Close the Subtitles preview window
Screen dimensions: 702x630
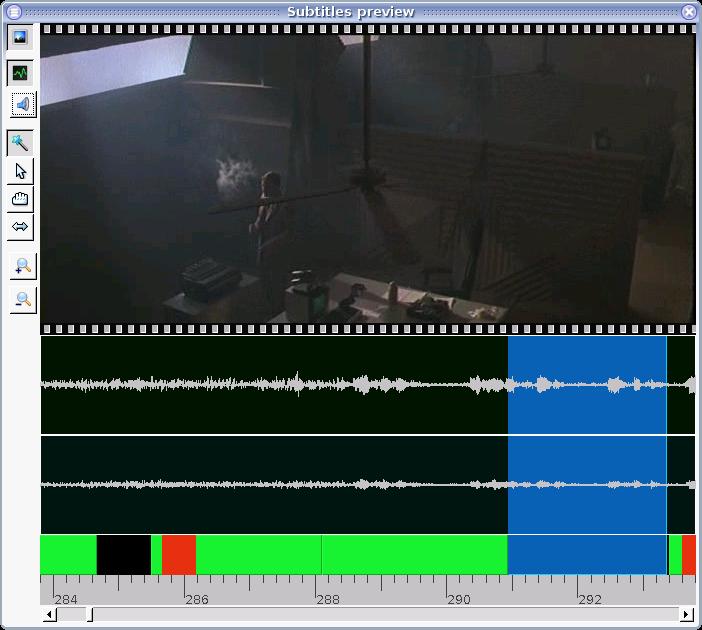[x=689, y=12]
